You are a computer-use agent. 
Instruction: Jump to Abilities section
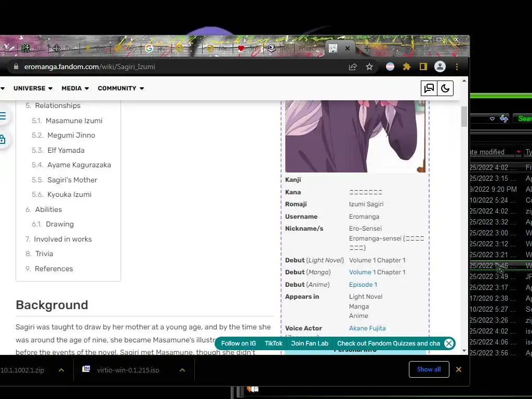48,209
